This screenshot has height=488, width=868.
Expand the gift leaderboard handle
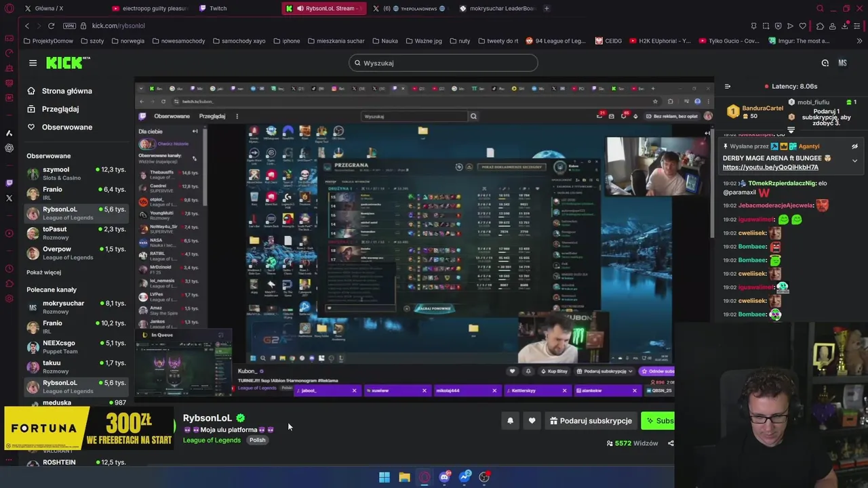coord(791,129)
